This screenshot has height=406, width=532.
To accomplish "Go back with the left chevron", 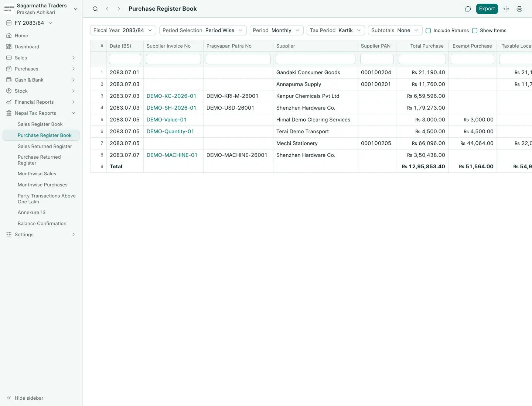I will 107,9.
